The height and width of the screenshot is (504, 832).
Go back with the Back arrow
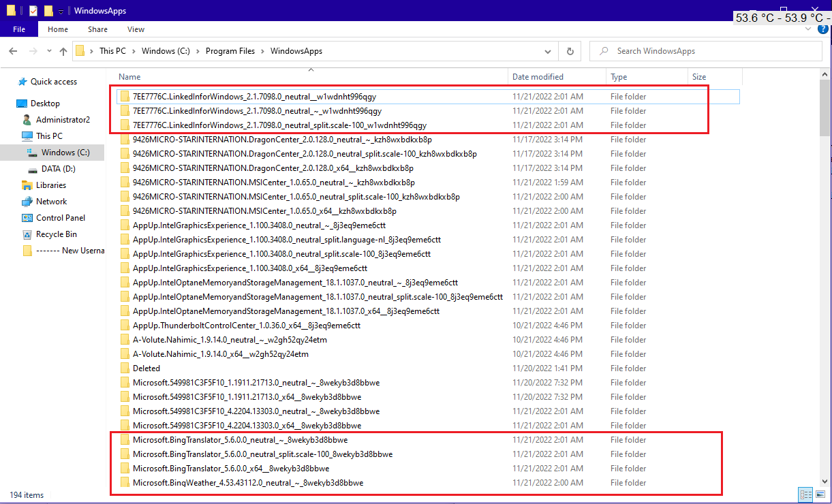click(x=13, y=51)
